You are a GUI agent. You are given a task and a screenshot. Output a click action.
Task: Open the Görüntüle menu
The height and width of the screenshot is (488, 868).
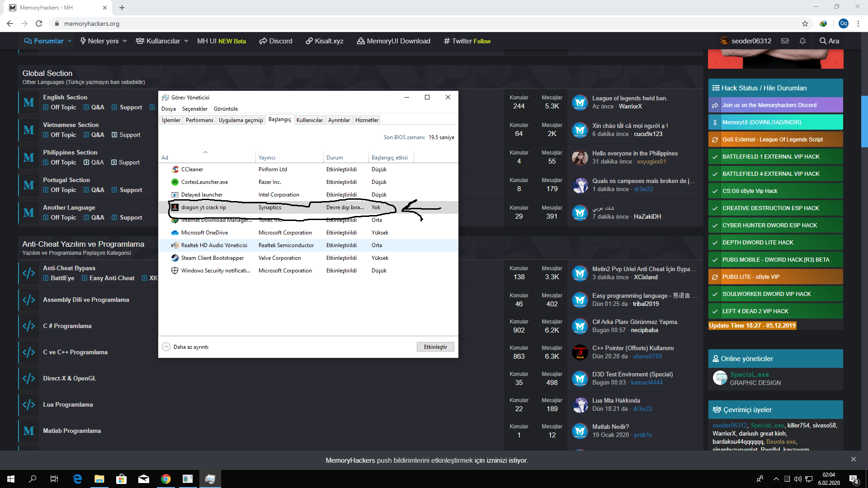click(226, 109)
